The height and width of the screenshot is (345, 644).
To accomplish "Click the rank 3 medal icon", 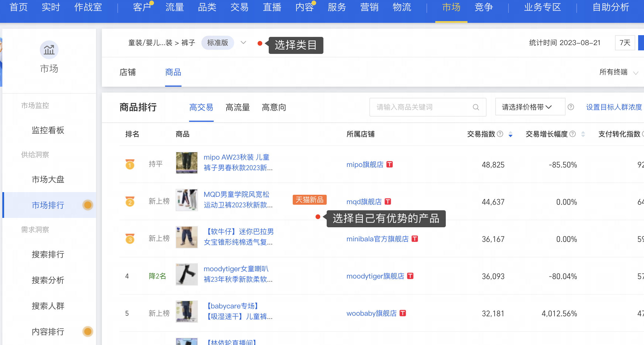I will click(130, 239).
